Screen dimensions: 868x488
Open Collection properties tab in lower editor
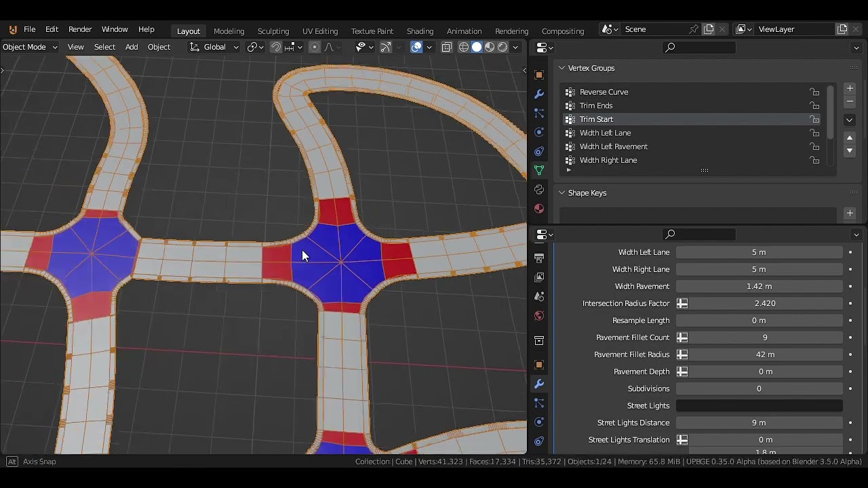(539, 340)
